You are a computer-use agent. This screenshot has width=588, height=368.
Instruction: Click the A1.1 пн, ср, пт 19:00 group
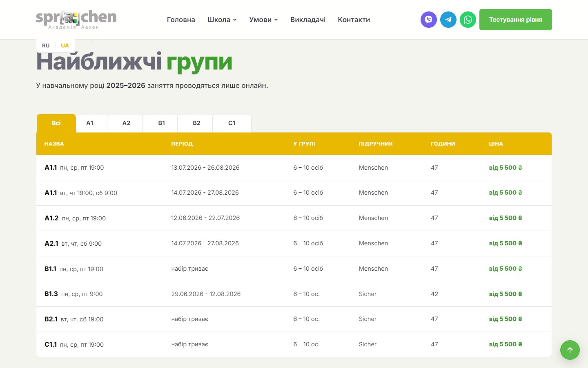tap(74, 168)
